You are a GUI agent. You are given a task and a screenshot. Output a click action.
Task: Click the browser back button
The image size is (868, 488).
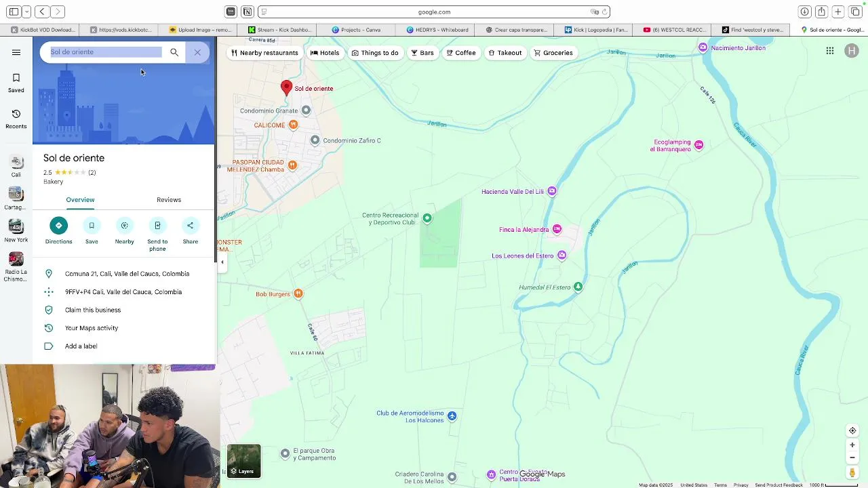tap(42, 12)
